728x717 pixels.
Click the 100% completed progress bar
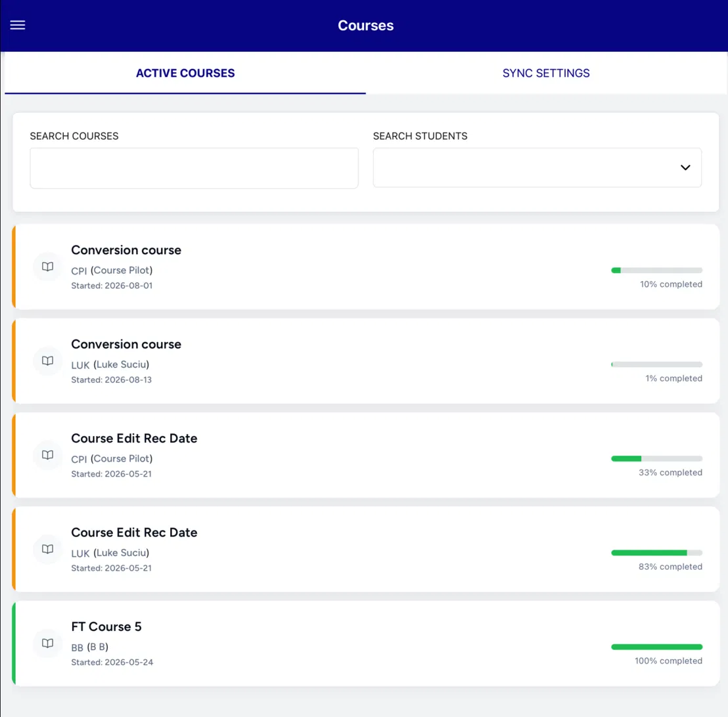(656, 647)
